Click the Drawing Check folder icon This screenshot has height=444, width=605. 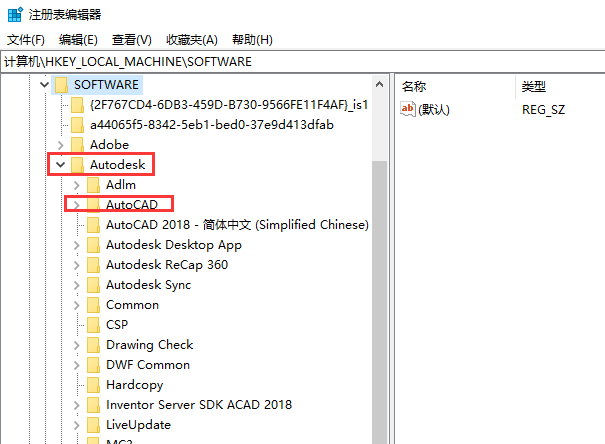click(94, 345)
